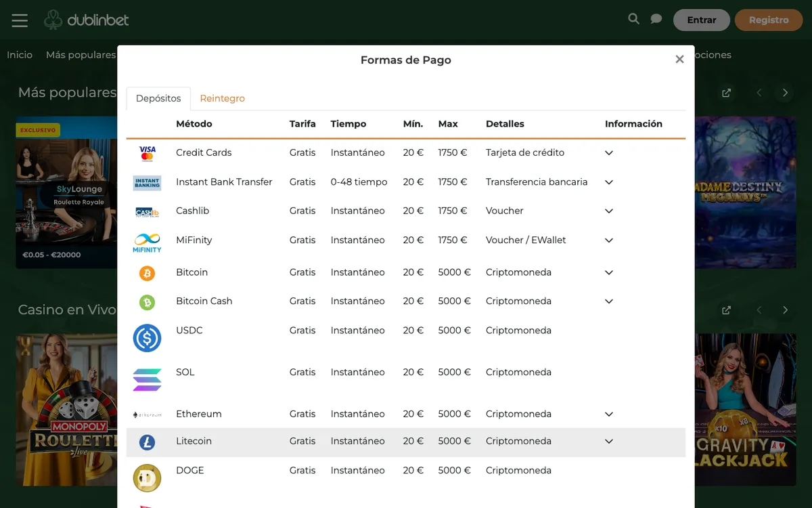
Task: Click the Litecoin icon
Action: pos(147,442)
